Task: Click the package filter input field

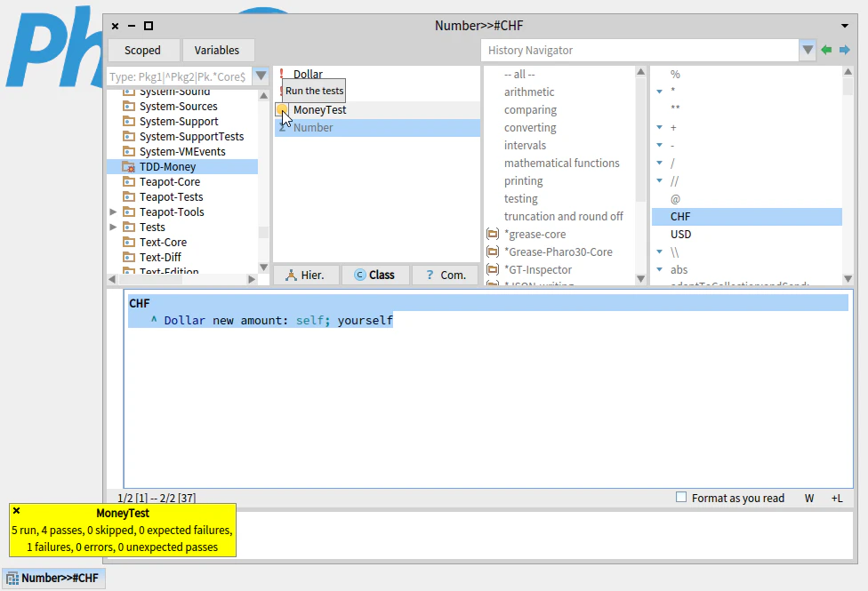Action: coord(180,76)
